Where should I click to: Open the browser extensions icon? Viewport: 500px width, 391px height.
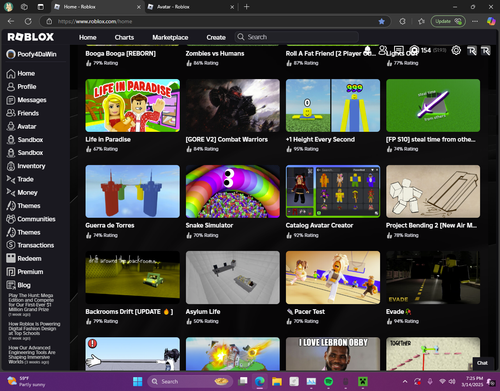(402, 21)
